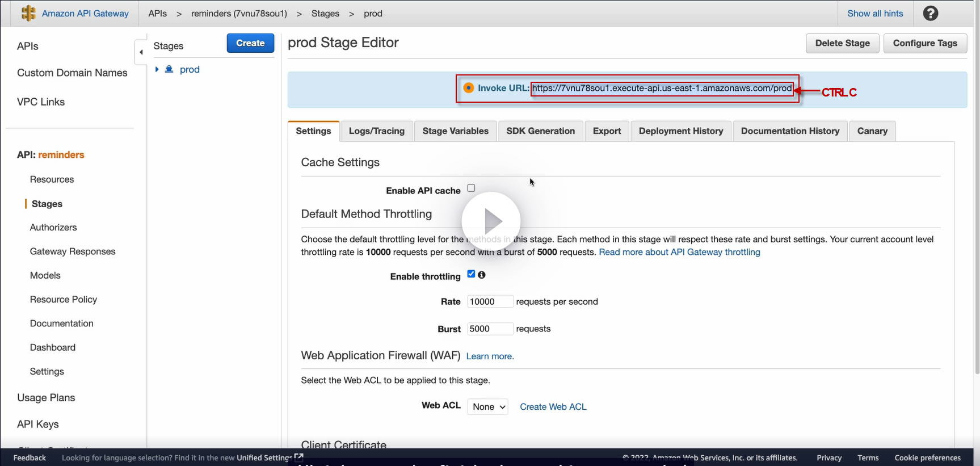
Task: Click the Create stage button
Action: click(x=250, y=43)
